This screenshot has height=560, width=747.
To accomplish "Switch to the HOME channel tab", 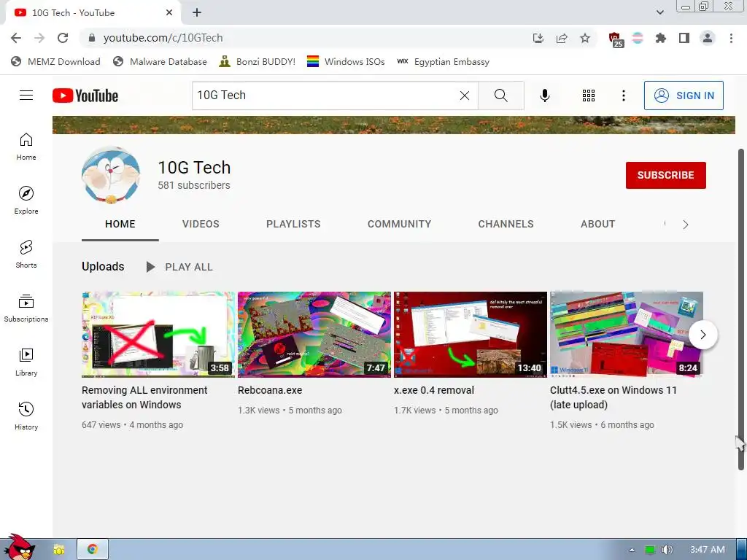I will click(x=120, y=225).
